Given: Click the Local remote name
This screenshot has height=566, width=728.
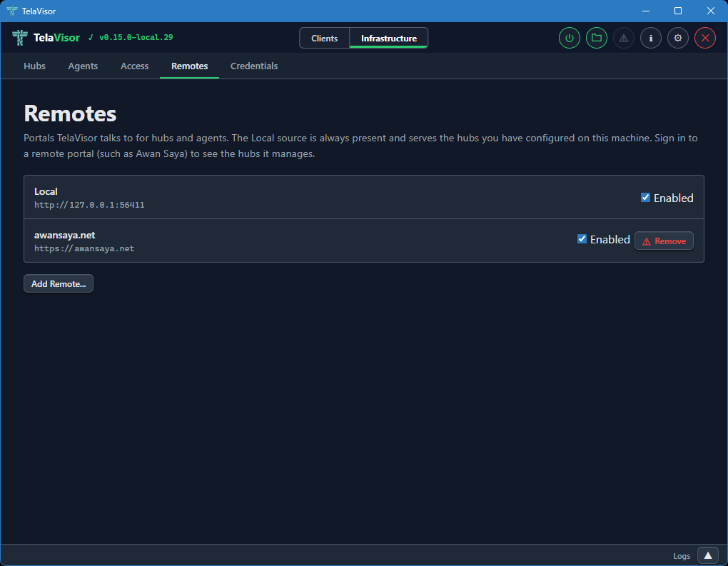Looking at the screenshot, I should point(46,191).
